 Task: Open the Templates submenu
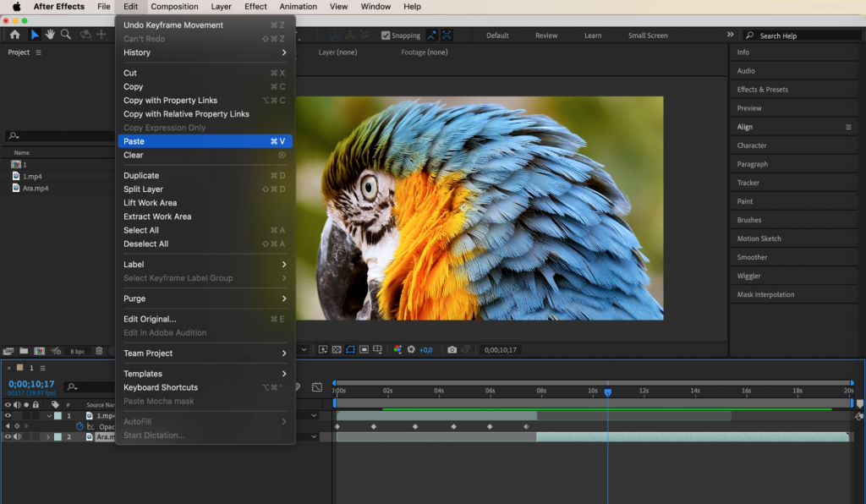click(x=145, y=373)
